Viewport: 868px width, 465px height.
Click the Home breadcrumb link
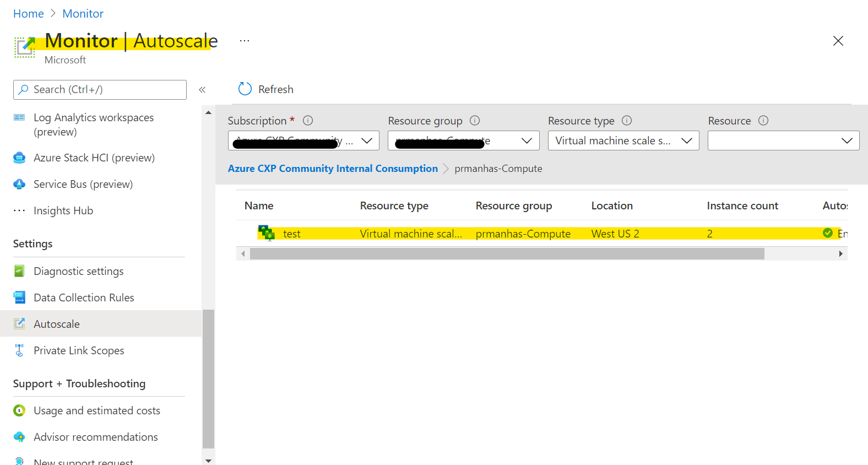click(x=29, y=14)
